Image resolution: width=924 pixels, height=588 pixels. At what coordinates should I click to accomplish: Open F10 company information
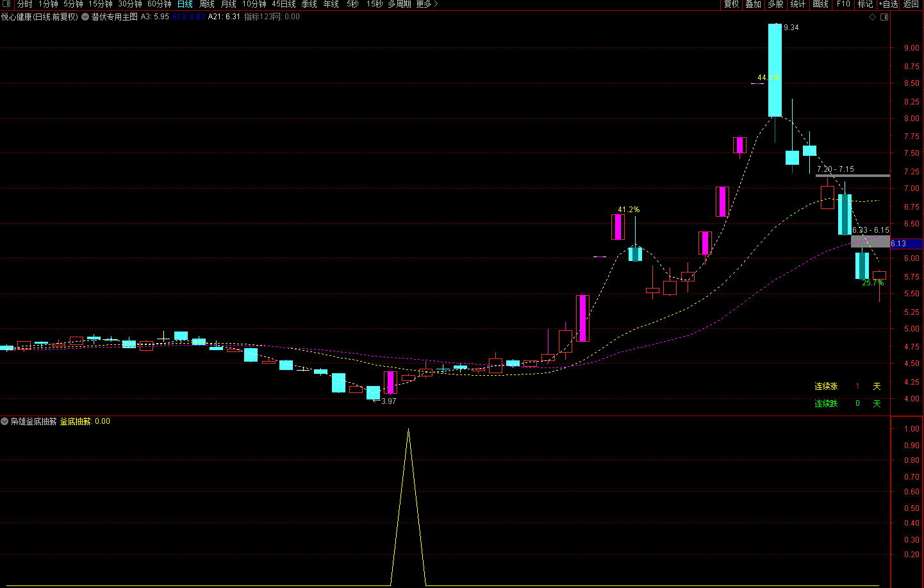(843, 4)
